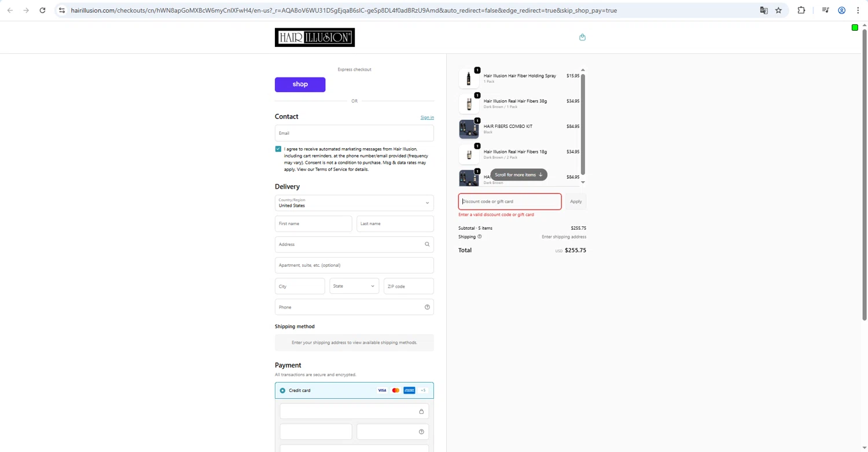The width and height of the screenshot is (868, 452).
Task: Click Real Hair Fibers 38g thumbnail
Action: [x=469, y=104]
